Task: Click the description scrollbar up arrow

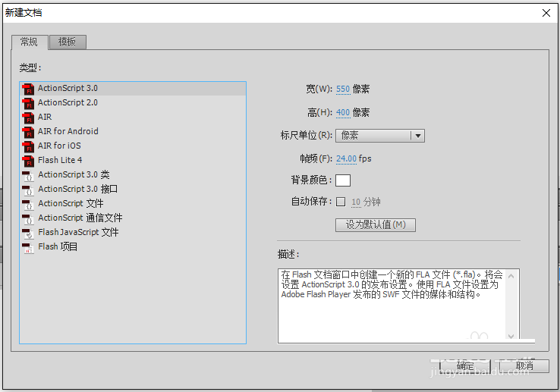Action: 511,276
